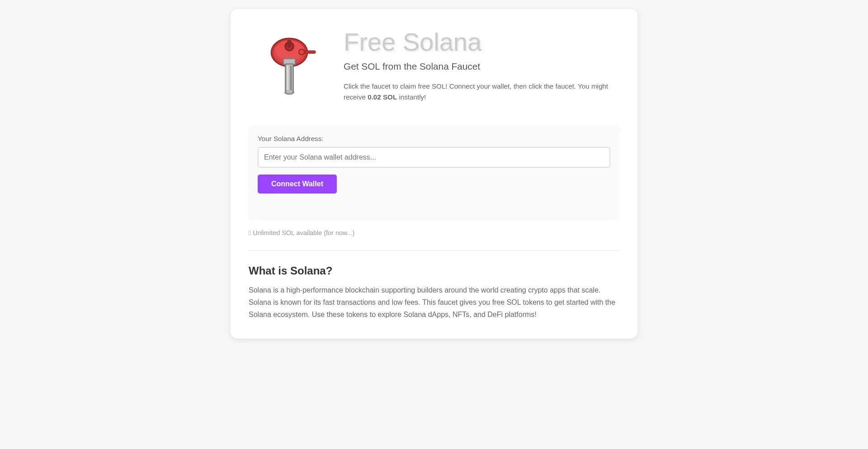Click the paragraph describing the Solana blockchain
868x449 pixels.
tap(432, 302)
